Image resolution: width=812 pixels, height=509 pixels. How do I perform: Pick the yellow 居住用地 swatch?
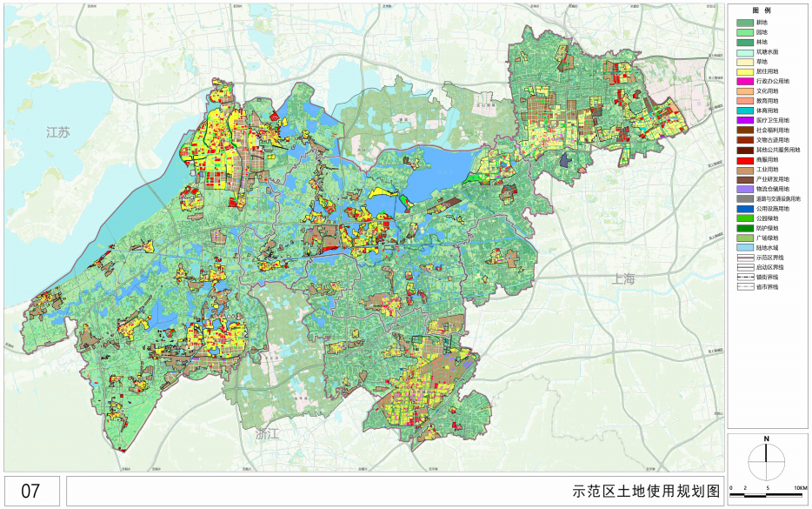tap(745, 72)
